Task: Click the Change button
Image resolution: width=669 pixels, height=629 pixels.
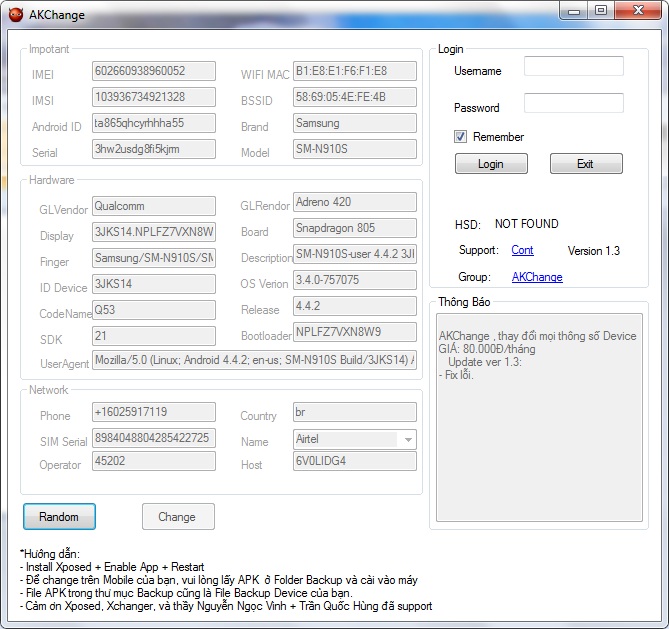Action: click(x=178, y=517)
